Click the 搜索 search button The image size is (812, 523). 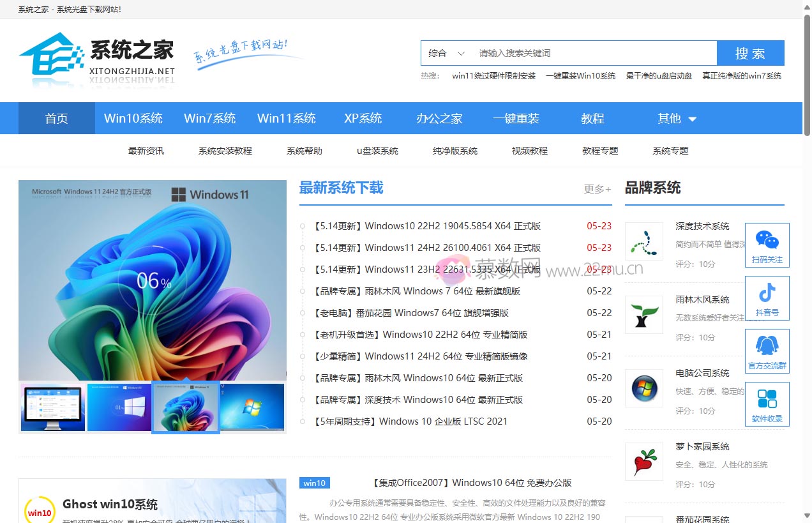[751, 53]
